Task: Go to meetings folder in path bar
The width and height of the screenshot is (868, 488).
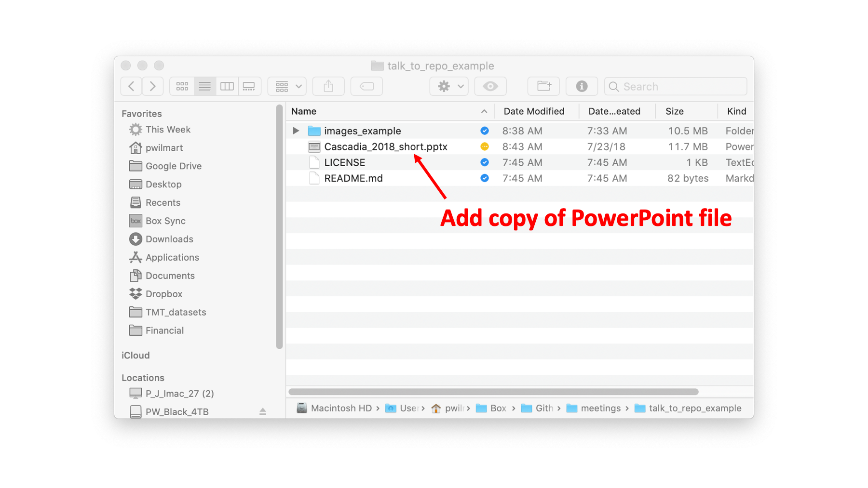Action: coord(593,408)
